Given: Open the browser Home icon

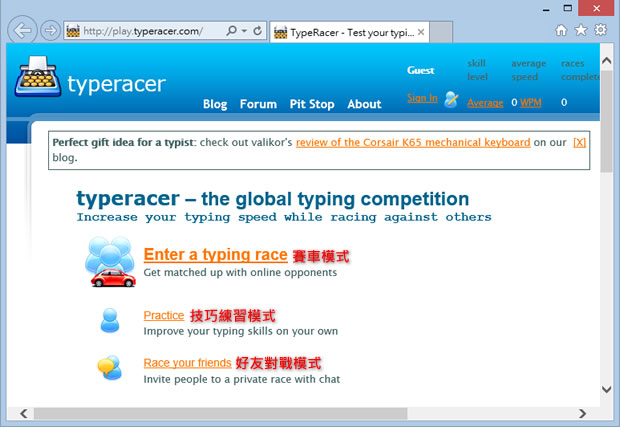Looking at the screenshot, I should pos(561,30).
